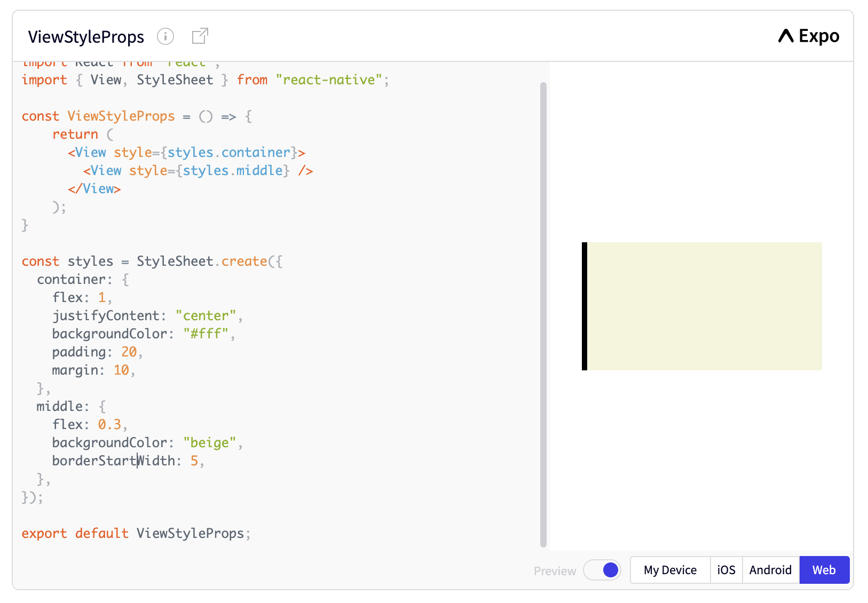The width and height of the screenshot is (868, 603).
Task: Place cursor on borderStartWidth: 5 line
Action: (128, 461)
